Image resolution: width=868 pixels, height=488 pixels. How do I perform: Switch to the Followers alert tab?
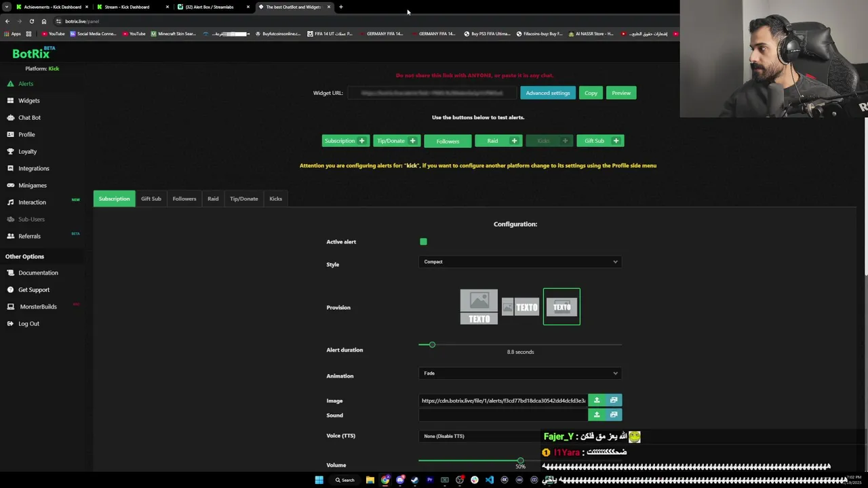click(x=184, y=199)
